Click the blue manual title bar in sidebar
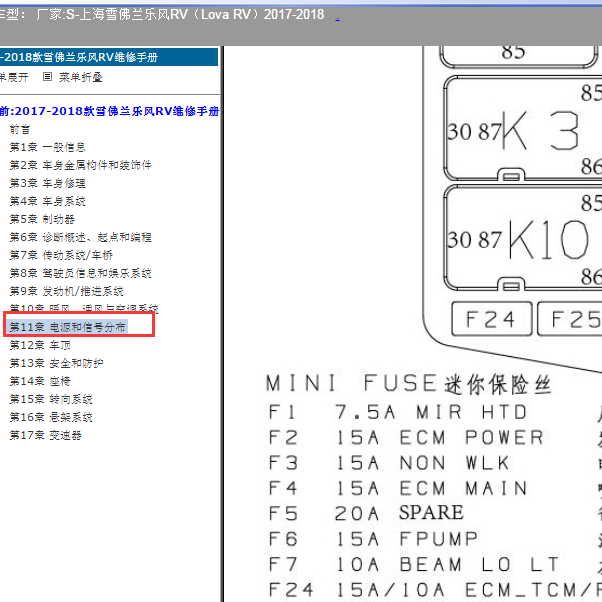The width and height of the screenshot is (602, 602). (x=109, y=57)
